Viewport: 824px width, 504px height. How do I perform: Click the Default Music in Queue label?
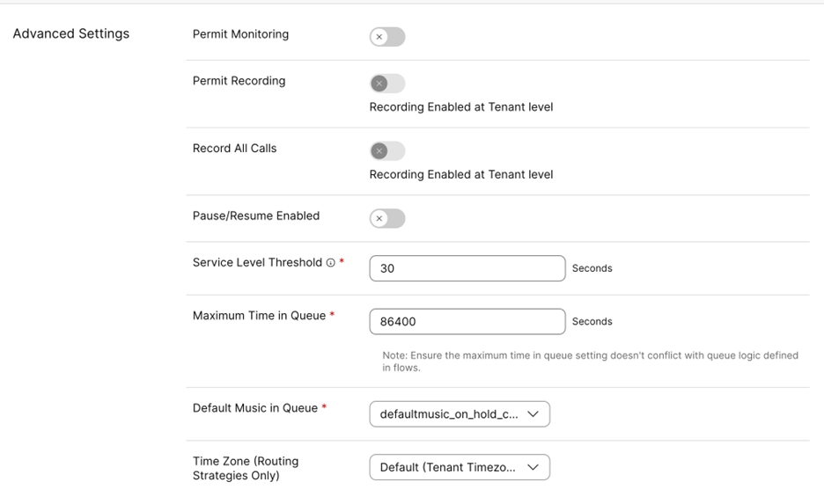click(255, 408)
